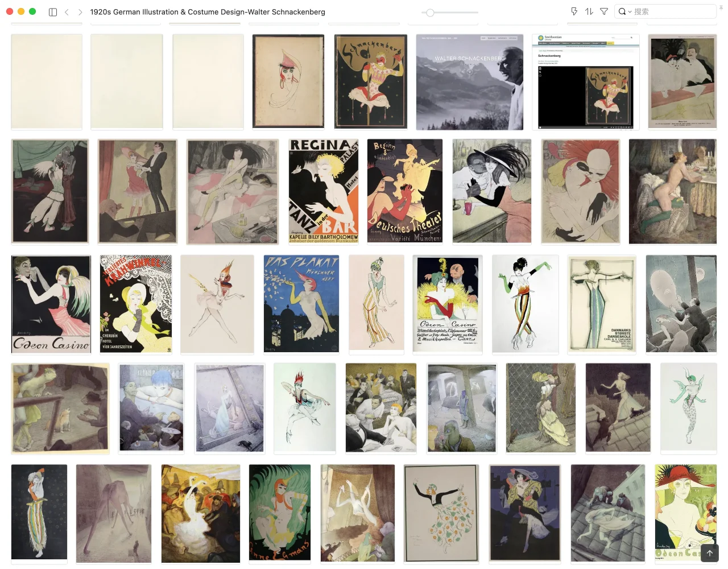Open the Danmarks Største Danseskole poster
The width and height of the screenshot is (728, 569).
pyautogui.click(x=602, y=304)
